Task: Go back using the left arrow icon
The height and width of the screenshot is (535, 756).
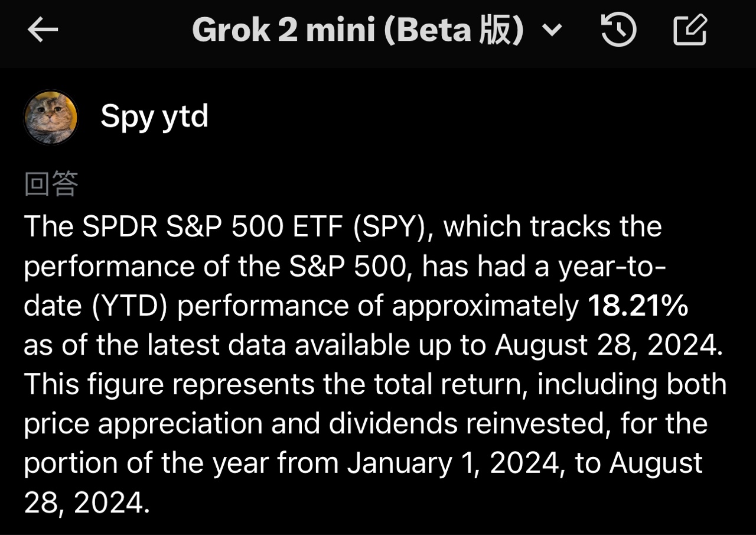Action: (x=43, y=30)
